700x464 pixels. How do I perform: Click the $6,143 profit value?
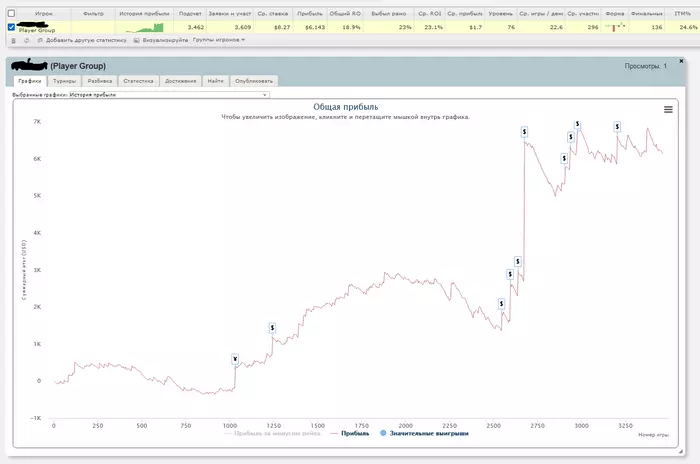pyautogui.click(x=315, y=27)
